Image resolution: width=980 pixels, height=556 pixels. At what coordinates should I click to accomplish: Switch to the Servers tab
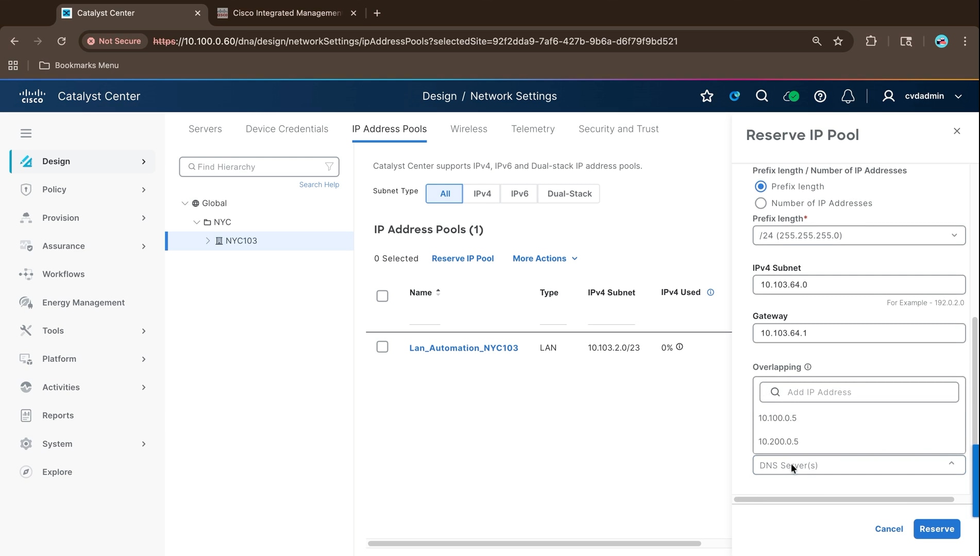(x=205, y=129)
